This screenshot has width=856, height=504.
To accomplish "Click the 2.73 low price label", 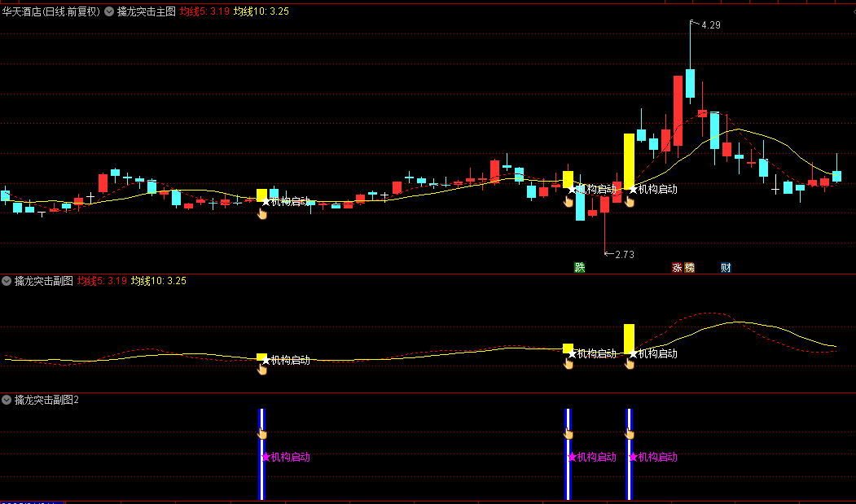I will click(x=625, y=255).
